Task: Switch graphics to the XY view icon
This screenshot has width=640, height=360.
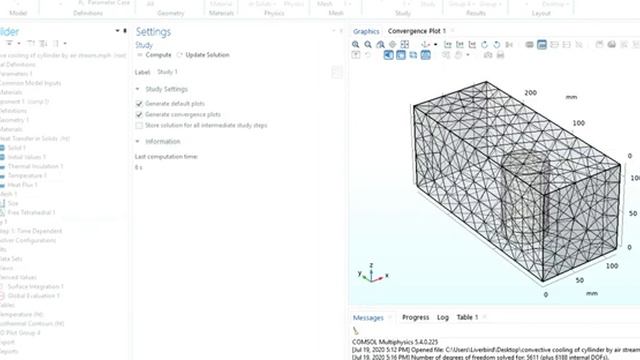Action: coord(448,44)
